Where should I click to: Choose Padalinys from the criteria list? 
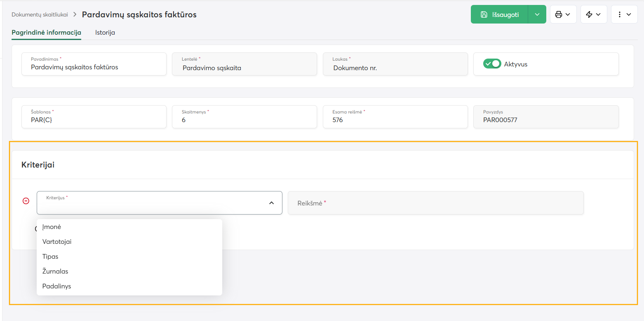point(129,286)
